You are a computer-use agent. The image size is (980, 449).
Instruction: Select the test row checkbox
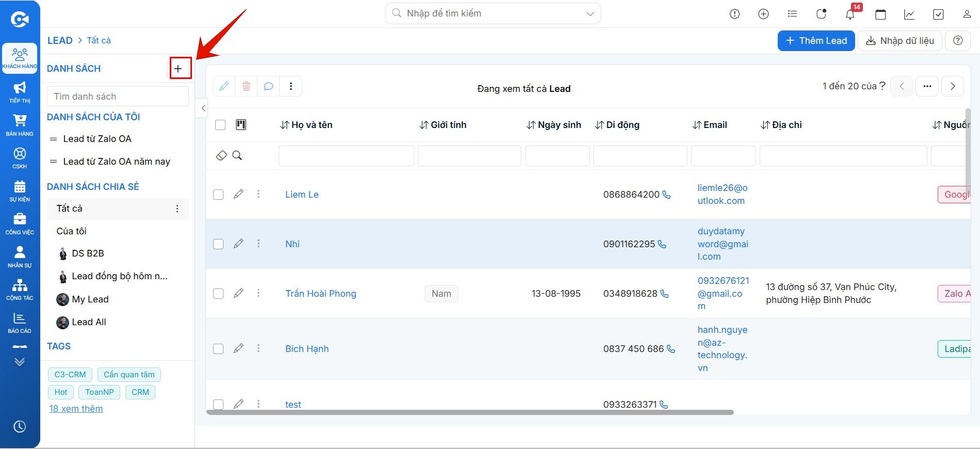tap(218, 404)
